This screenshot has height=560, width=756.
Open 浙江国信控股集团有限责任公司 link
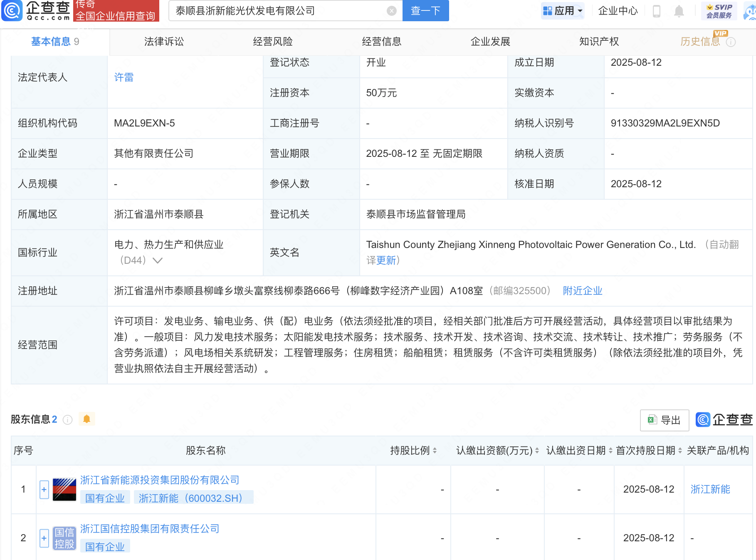pyautogui.click(x=150, y=529)
